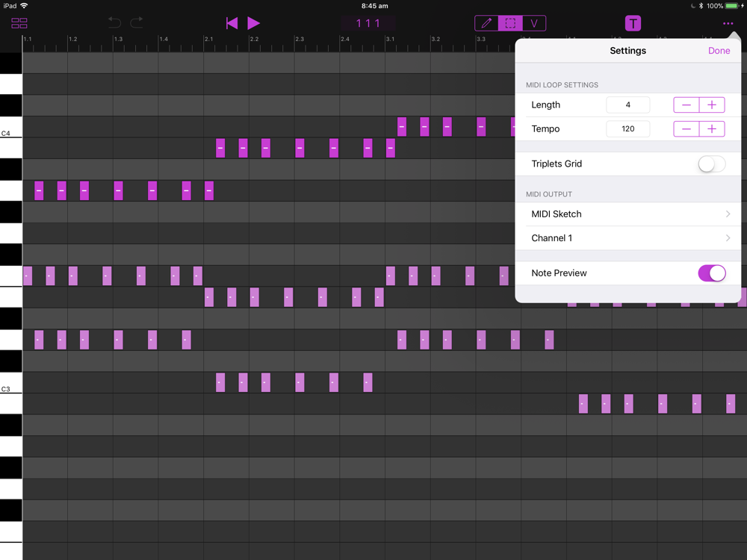Increase Tempo with plus button
The width and height of the screenshot is (747, 560).
coord(712,128)
